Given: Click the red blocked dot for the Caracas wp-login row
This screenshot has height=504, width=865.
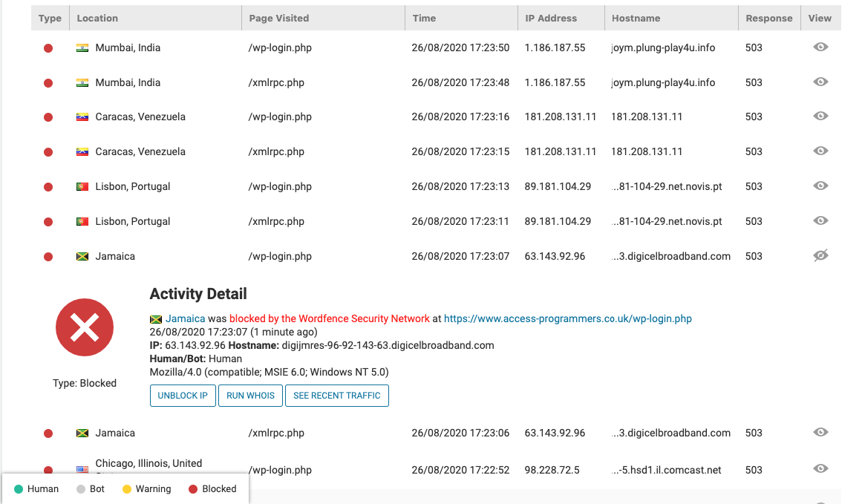Looking at the screenshot, I should pos(48,117).
